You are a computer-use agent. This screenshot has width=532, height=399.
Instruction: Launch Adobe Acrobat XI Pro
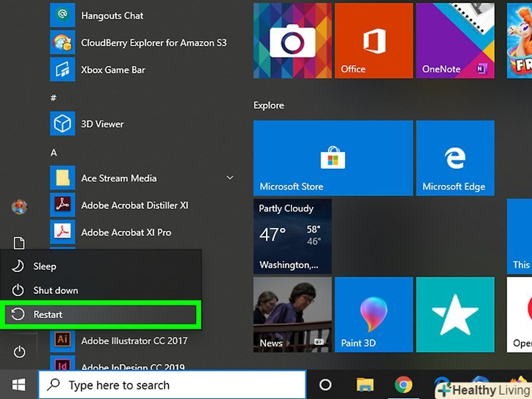[126, 232]
